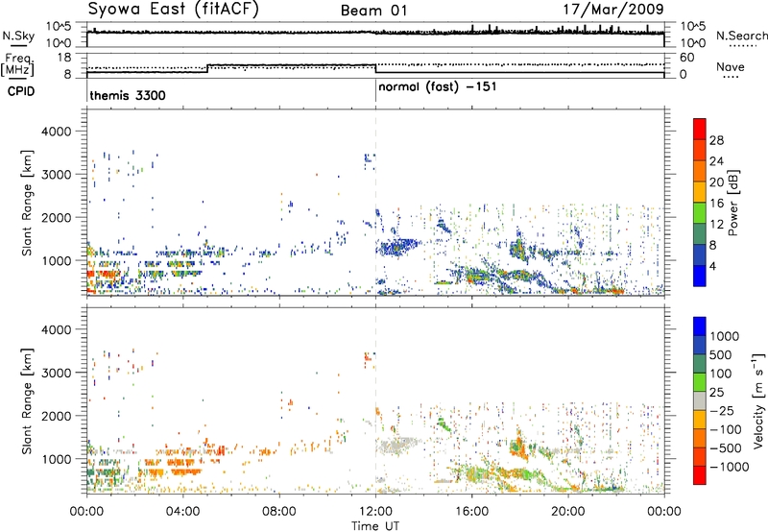
Task: Click the date "17/Mar/2009"
Action: (613, 10)
